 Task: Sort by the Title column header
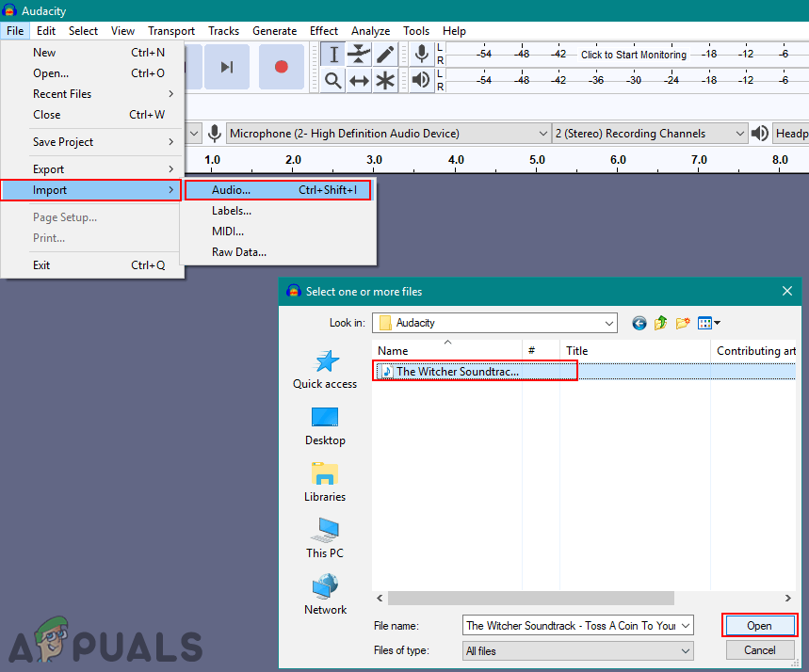635,351
